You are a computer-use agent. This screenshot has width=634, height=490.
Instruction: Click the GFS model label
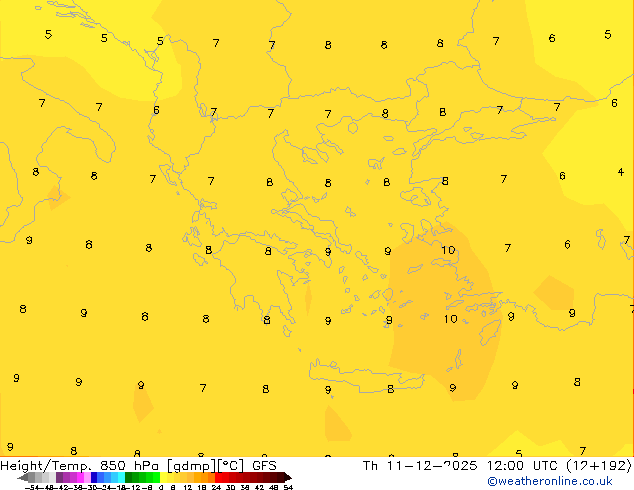264,466
